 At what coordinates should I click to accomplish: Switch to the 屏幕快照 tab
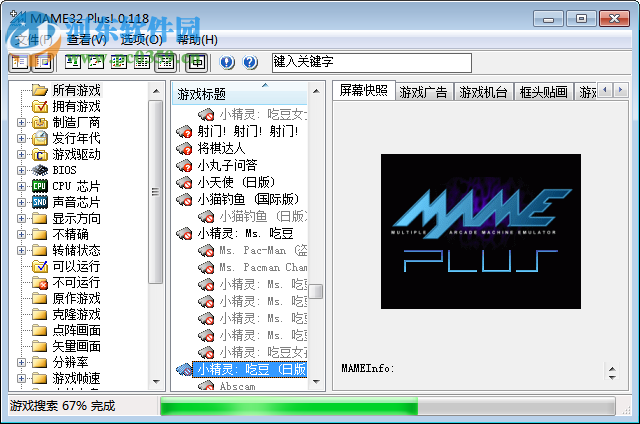pyautogui.click(x=364, y=91)
